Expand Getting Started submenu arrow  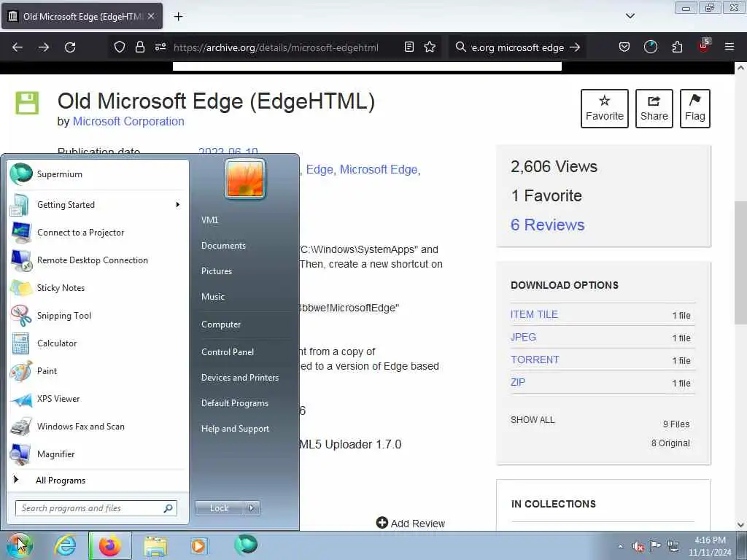coord(178,205)
